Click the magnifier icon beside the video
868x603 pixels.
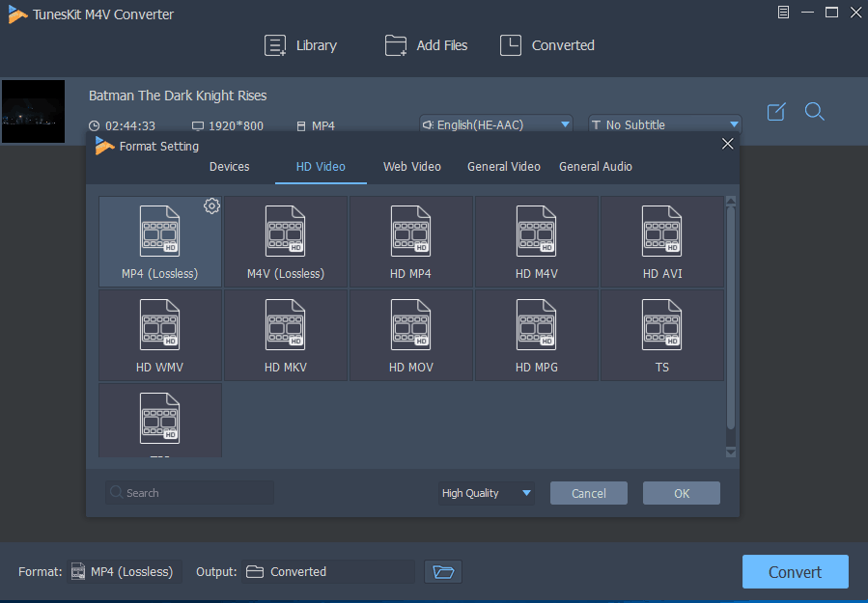pyautogui.click(x=814, y=112)
